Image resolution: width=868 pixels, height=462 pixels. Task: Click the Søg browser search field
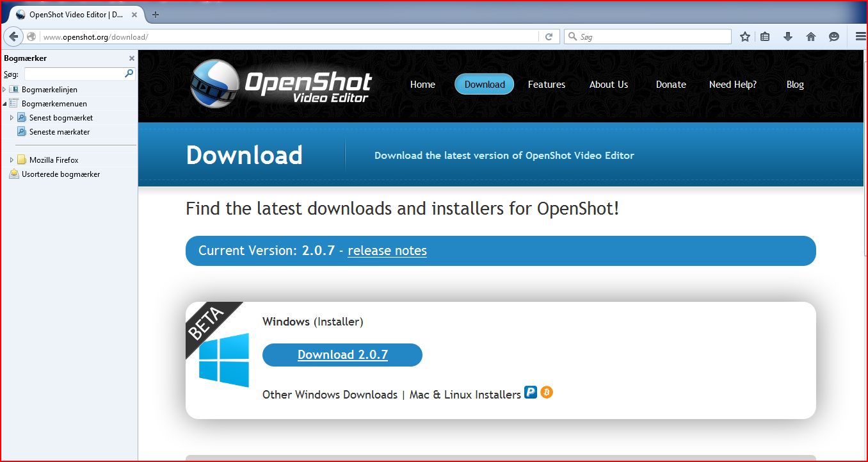648,37
